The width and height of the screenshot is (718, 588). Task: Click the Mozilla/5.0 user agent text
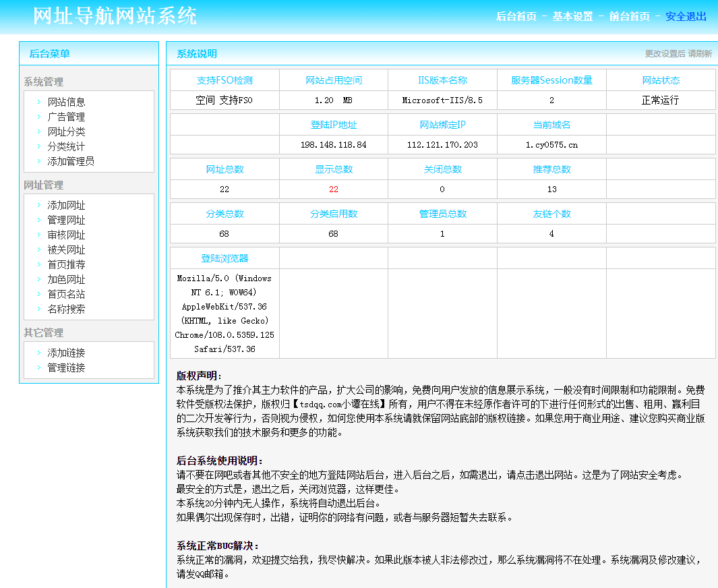tap(225, 314)
